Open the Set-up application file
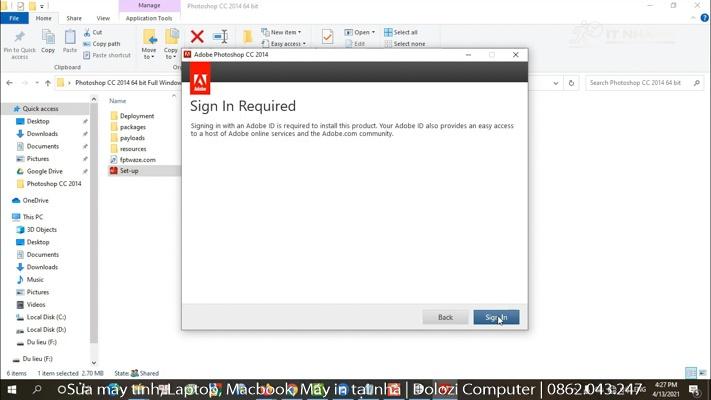 point(129,171)
